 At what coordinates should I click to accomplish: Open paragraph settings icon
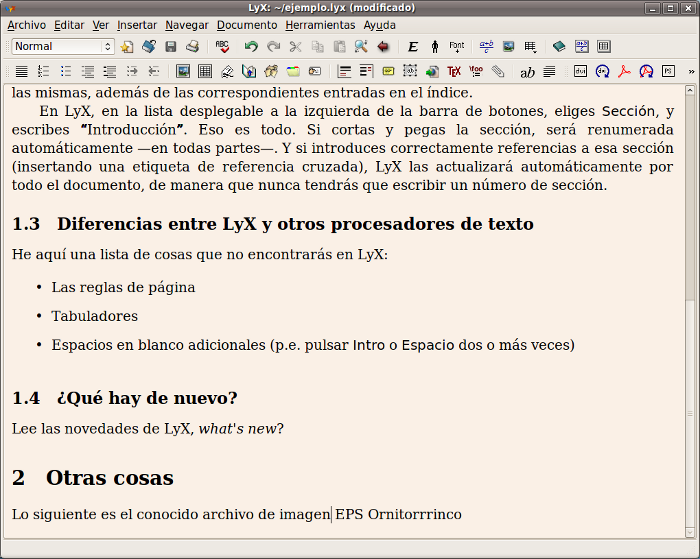click(549, 71)
